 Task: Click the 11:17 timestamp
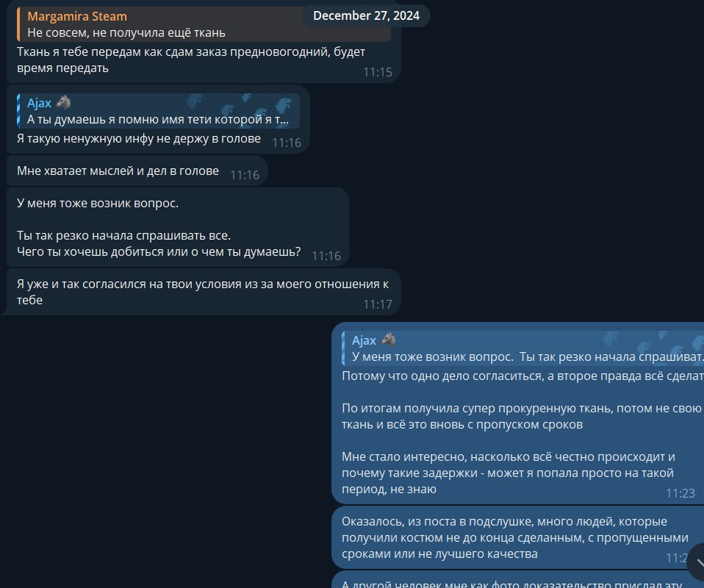(378, 304)
